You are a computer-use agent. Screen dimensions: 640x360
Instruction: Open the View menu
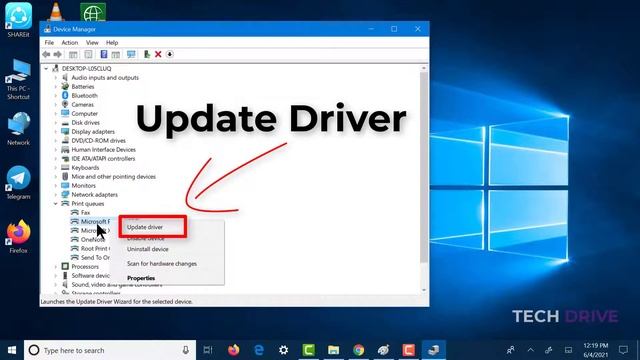click(92, 42)
